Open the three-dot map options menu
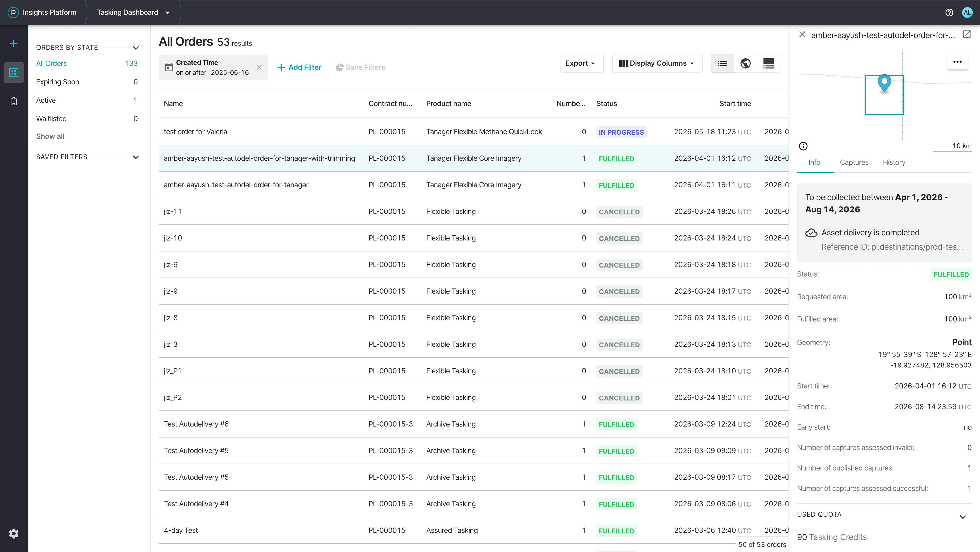 (x=958, y=62)
